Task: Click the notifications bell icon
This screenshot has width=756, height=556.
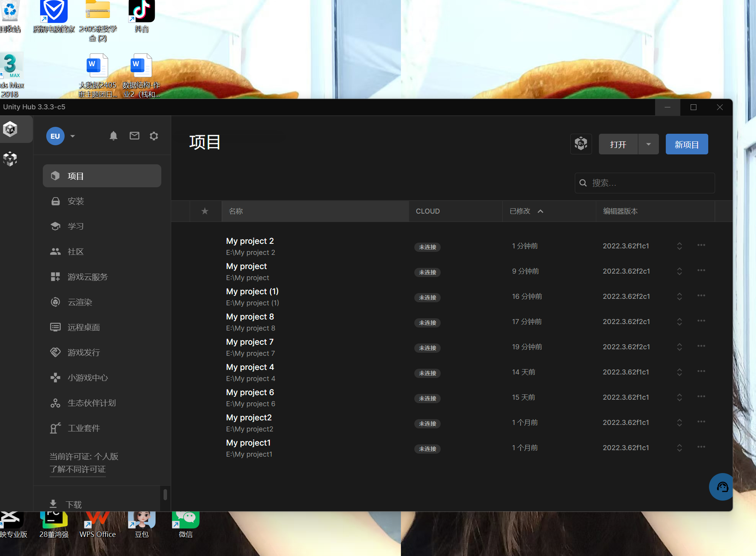Action: tap(114, 136)
